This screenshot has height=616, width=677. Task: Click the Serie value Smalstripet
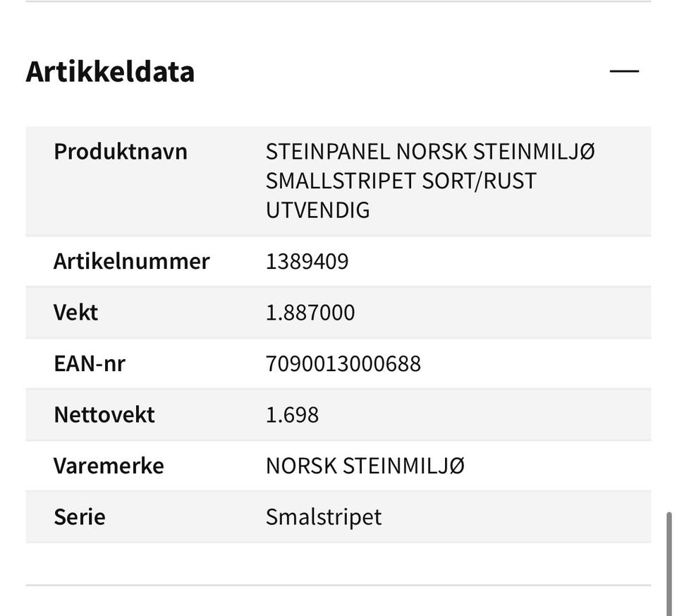tap(324, 517)
